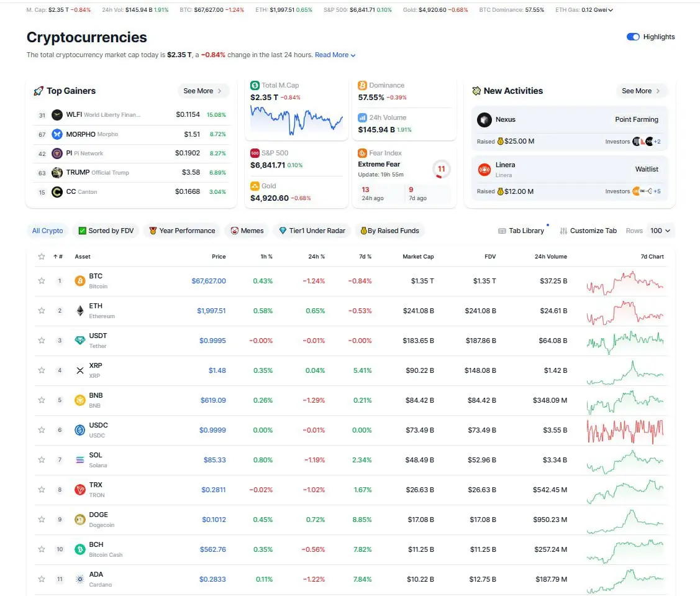700x596 pixels.
Task: Expand the Read More text
Action: point(335,55)
